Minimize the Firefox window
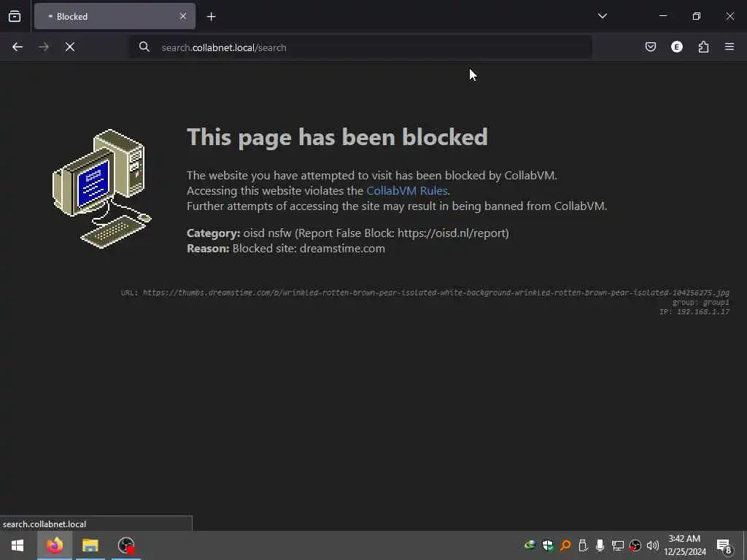747x560 pixels. click(x=662, y=16)
